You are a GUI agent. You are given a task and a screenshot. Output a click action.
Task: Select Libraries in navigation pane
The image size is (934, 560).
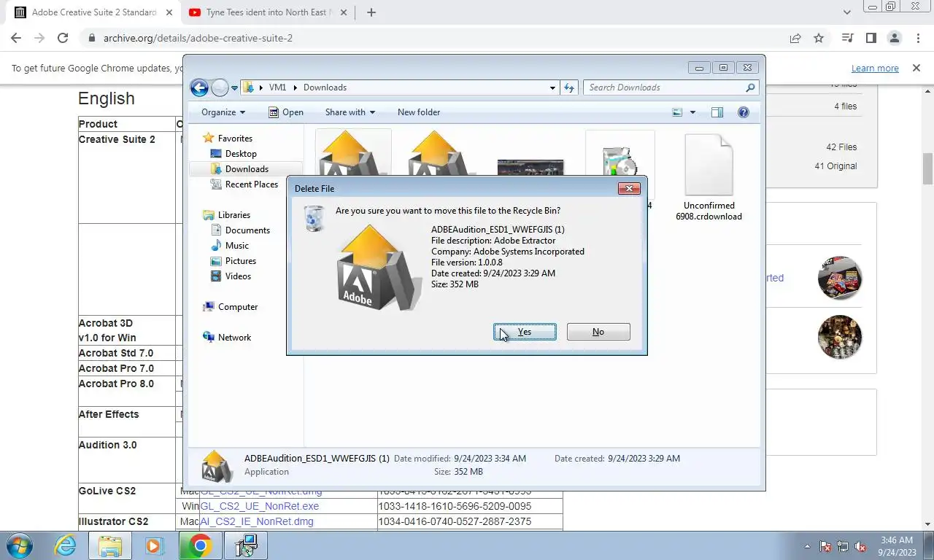tap(234, 215)
